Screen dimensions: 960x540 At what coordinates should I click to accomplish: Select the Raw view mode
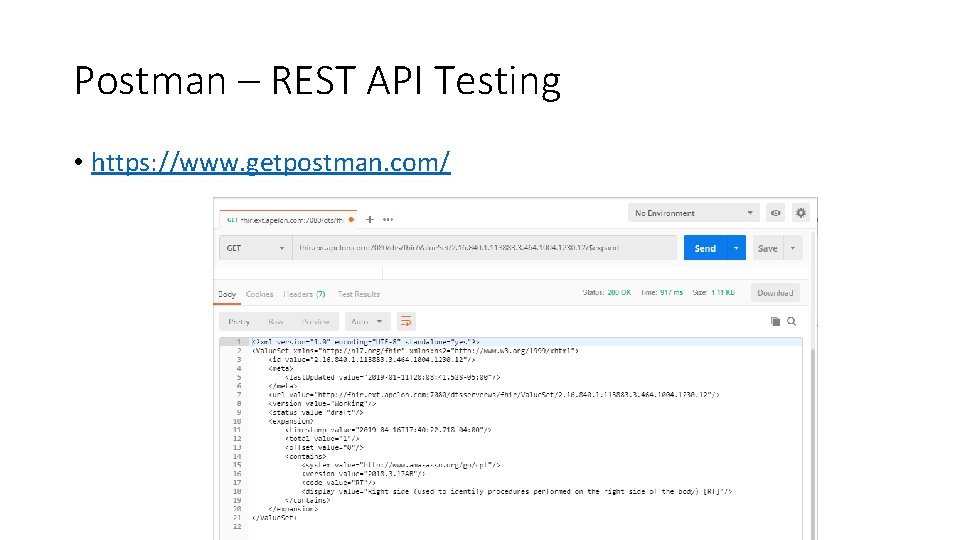coord(276,321)
